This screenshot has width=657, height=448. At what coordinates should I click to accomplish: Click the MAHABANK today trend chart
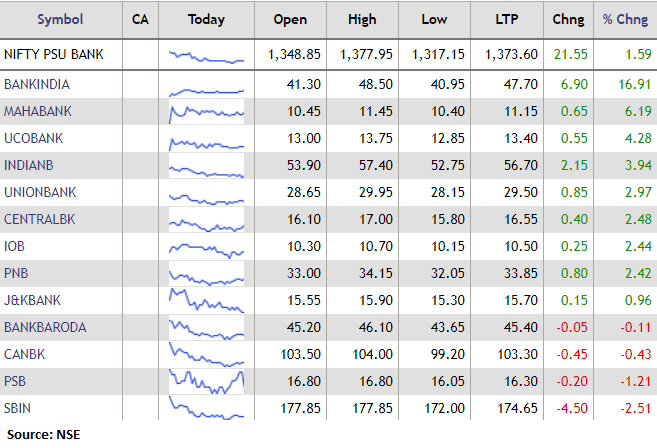206,112
